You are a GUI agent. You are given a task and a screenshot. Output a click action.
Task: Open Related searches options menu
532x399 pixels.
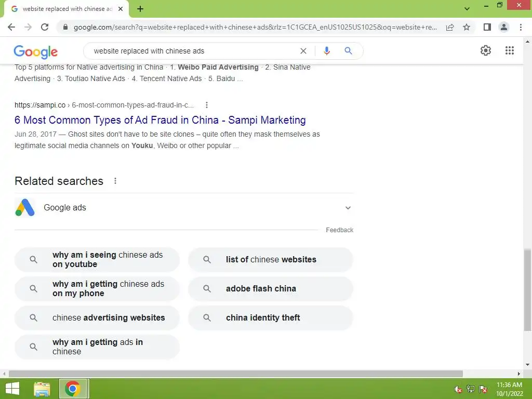coord(115,181)
